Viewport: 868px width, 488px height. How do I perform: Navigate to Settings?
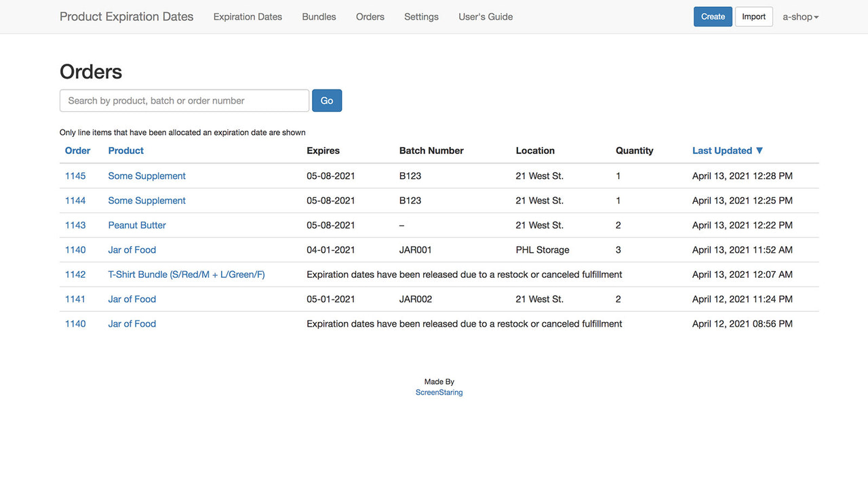(x=421, y=16)
